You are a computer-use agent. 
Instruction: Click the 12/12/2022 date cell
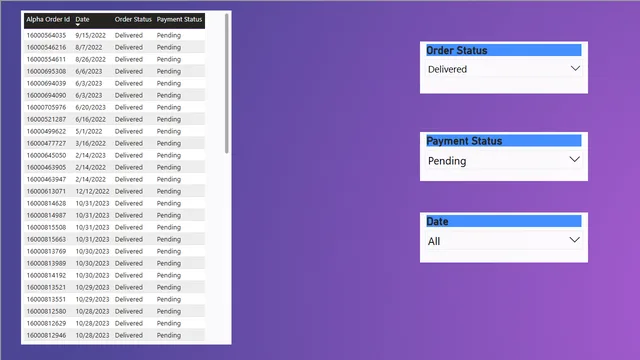pyautogui.click(x=92, y=191)
